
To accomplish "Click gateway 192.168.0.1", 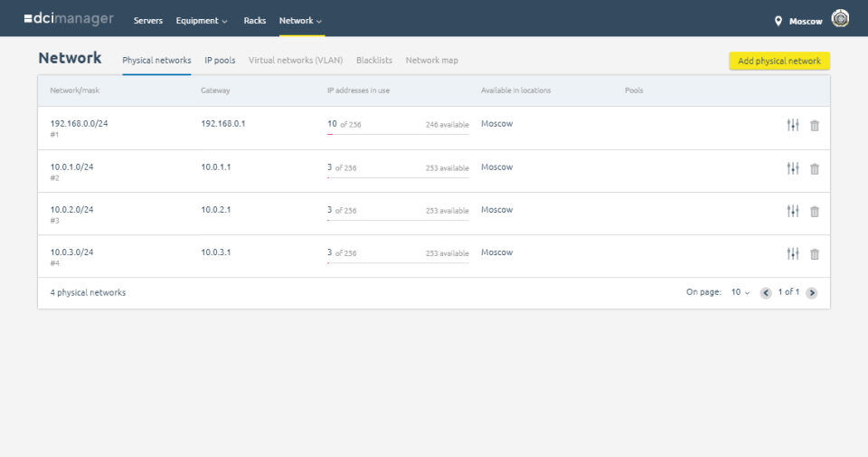I will click(223, 124).
